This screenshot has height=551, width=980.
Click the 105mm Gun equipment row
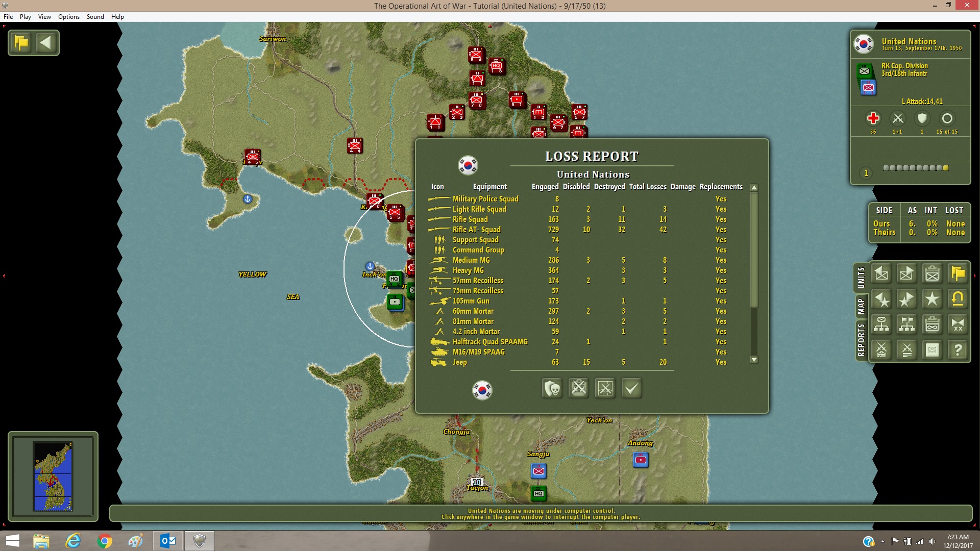(x=585, y=301)
